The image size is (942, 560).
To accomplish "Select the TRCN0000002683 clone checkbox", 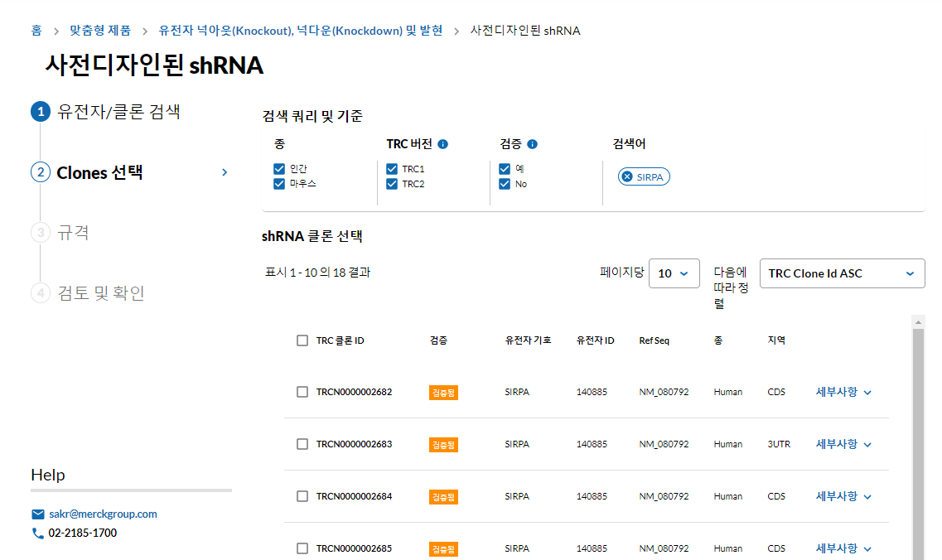I will 302,444.
